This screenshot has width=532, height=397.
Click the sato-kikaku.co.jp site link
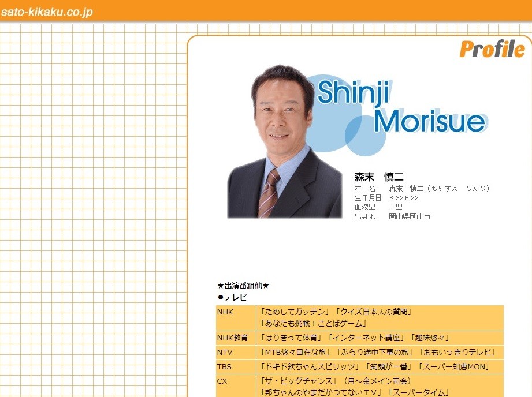(46, 12)
